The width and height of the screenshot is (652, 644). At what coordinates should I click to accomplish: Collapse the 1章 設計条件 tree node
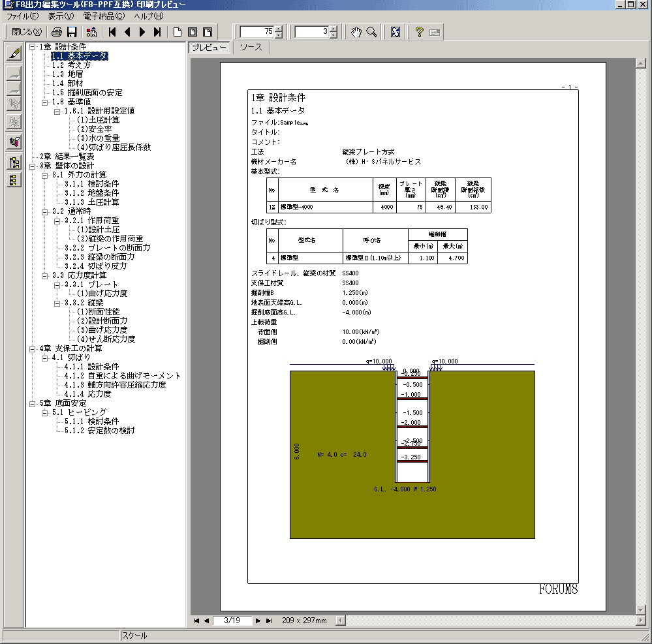pyautogui.click(x=33, y=47)
